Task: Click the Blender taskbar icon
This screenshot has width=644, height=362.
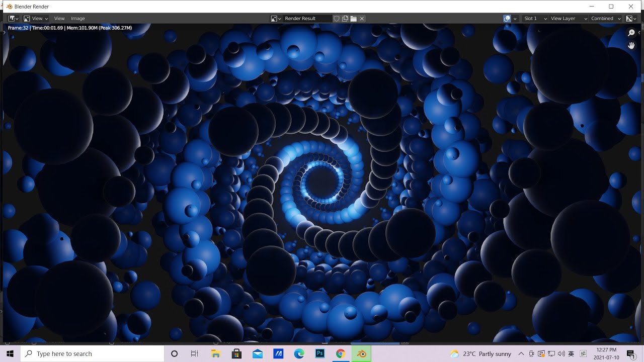Action: pyautogui.click(x=361, y=353)
